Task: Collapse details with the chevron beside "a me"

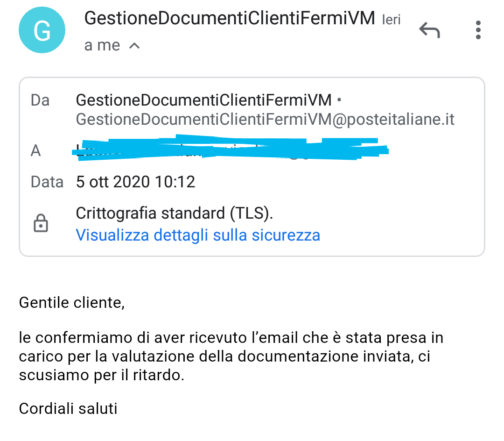Action: pyautogui.click(x=134, y=46)
